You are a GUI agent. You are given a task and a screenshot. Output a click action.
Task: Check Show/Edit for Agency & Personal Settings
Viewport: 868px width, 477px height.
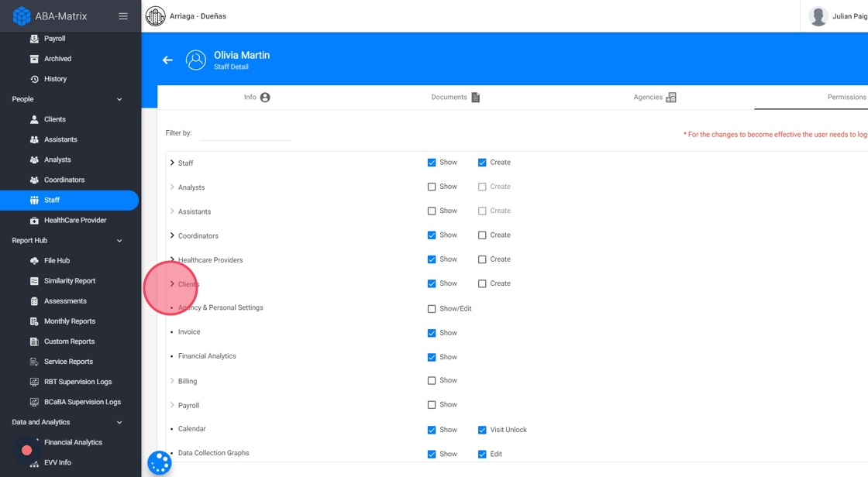432,309
